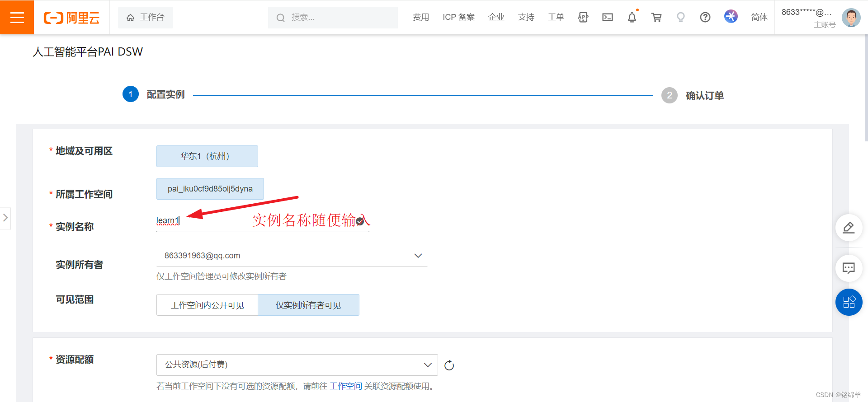Click the 人工智能平台PAI DSW title
Image resolution: width=868 pixels, height=402 pixels.
click(x=88, y=52)
